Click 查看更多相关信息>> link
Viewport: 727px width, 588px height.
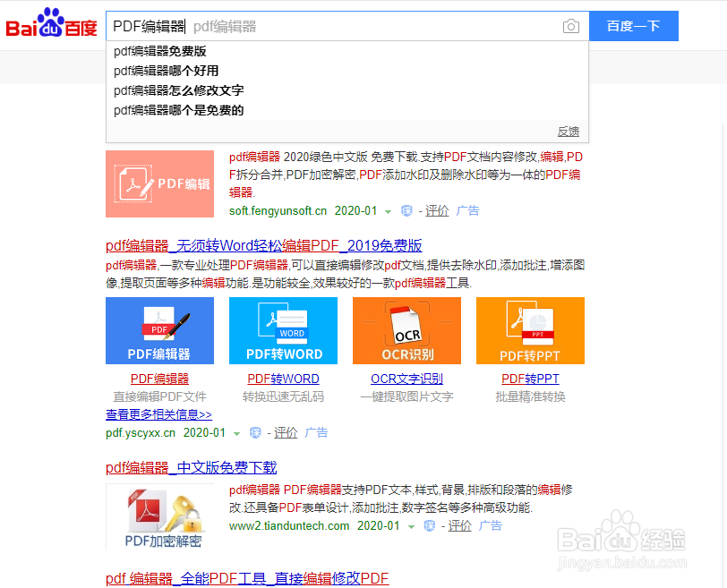(158, 414)
